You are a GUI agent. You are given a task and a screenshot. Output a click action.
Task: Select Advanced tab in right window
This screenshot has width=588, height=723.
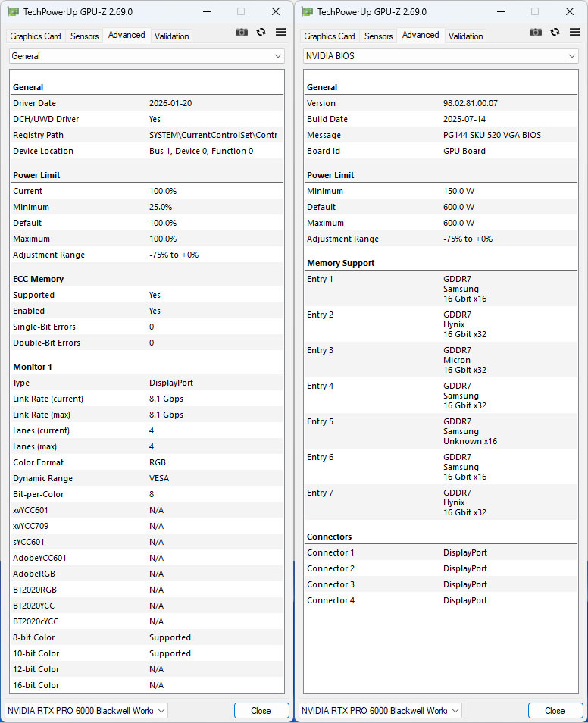(421, 35)
